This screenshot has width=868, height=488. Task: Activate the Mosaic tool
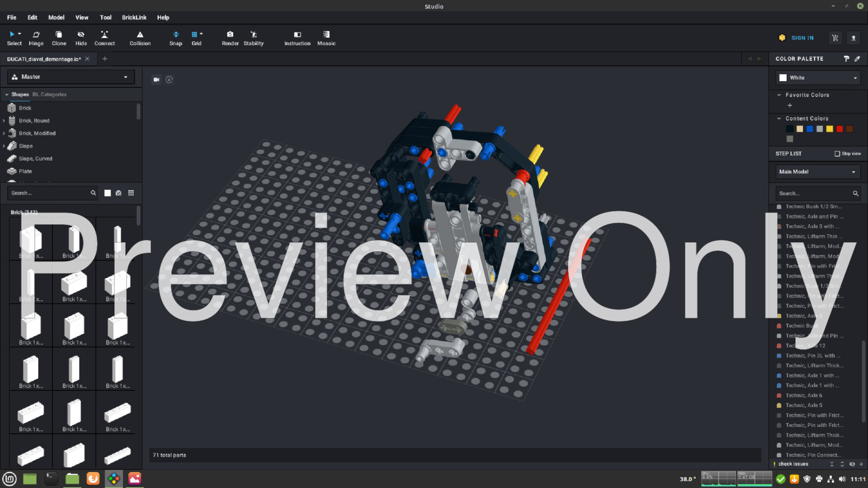pos(327,38)
